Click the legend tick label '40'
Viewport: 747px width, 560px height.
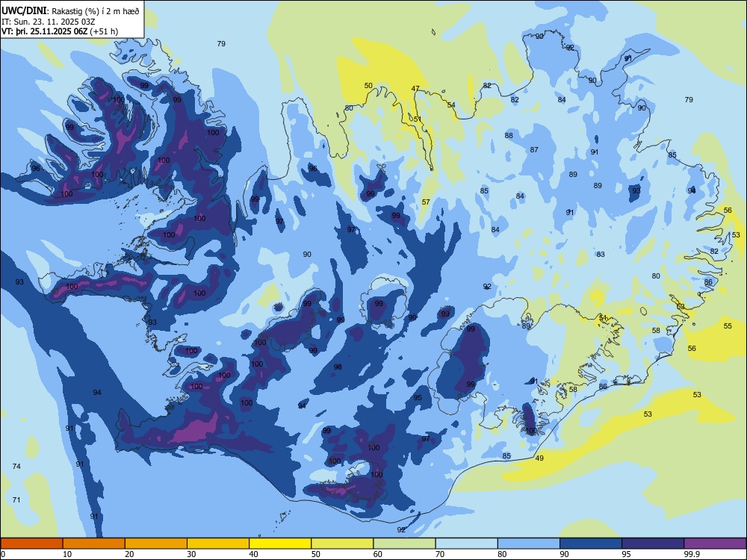[254, 554]
